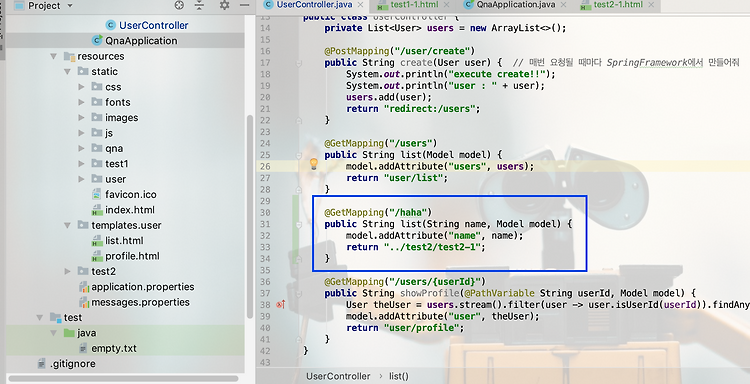Image resolution: width=750 pixels, height=384 pixels.
Task: Click the Project panel vertical scrollbar
Action: pos(249,217)
